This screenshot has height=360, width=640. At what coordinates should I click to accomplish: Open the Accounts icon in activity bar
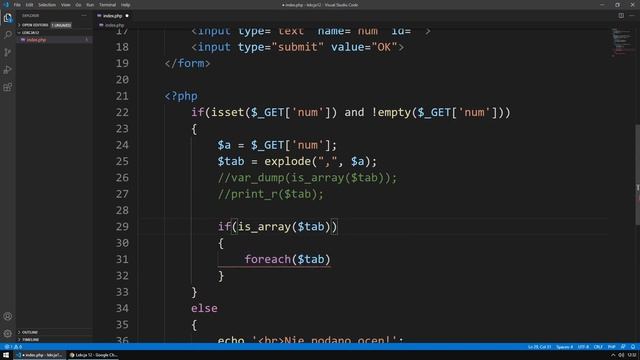pyautogui.click(x=8, y=316)
